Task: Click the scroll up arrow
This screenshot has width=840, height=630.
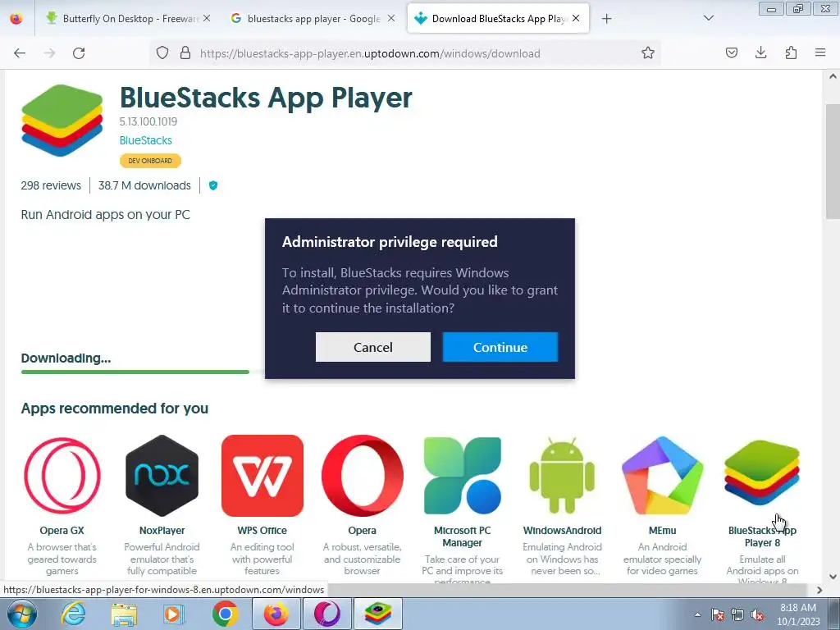Action: point(833,76)
